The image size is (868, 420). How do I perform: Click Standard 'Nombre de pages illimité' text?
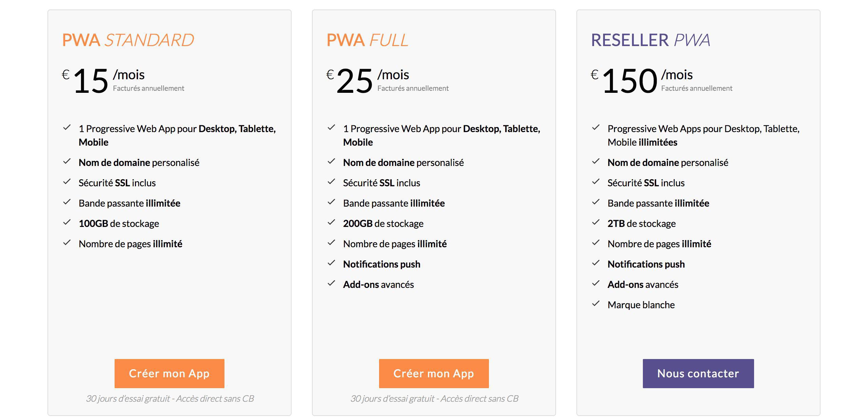click(x=131, y=244)
